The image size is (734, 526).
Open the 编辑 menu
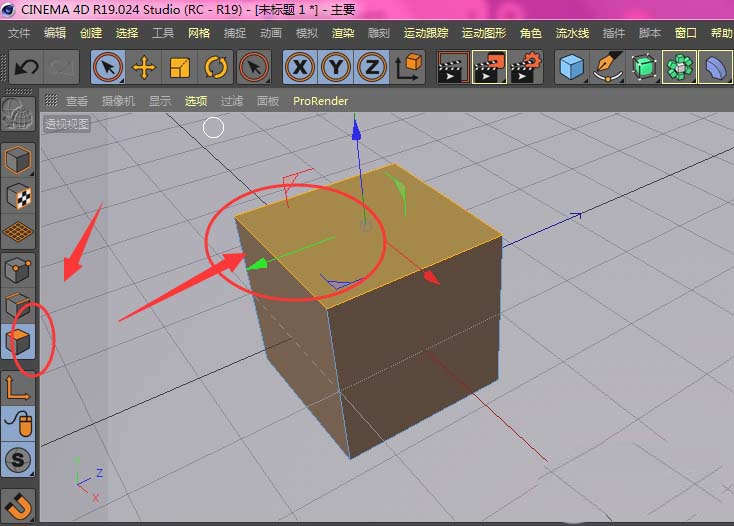[55, 33]
